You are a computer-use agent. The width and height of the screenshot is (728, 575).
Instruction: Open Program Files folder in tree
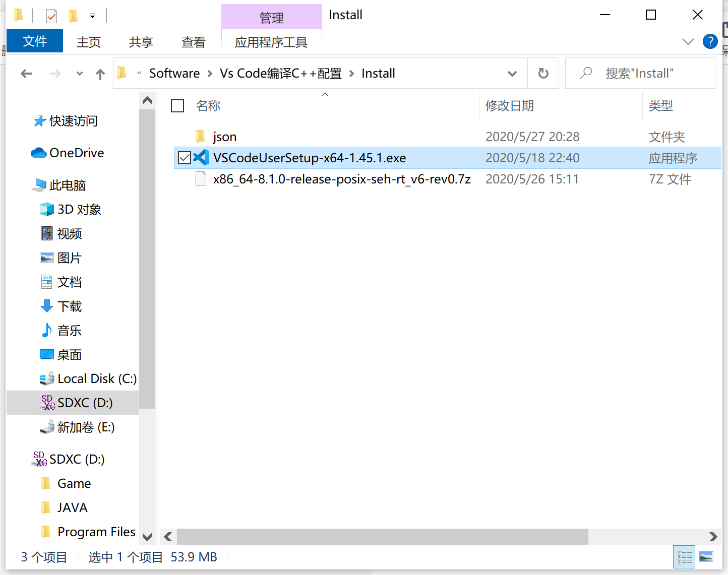[x=96, y=532]
